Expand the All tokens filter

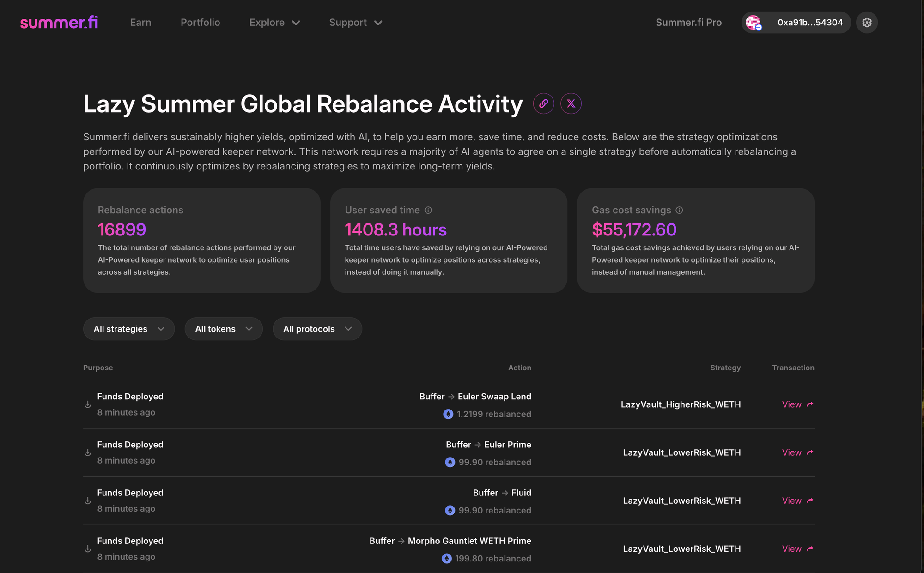[224, 329]
